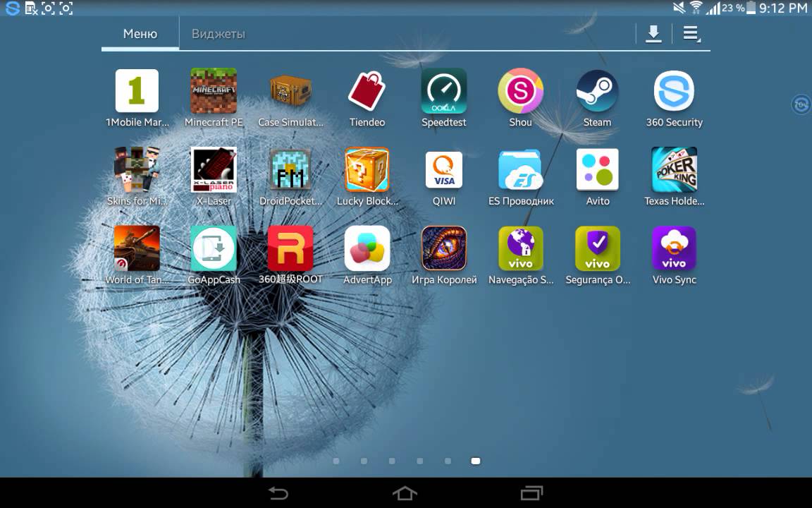This screenshot has height=508, width=812.
Task: Open the 1Mobile Market app
Action: (137, 91)
